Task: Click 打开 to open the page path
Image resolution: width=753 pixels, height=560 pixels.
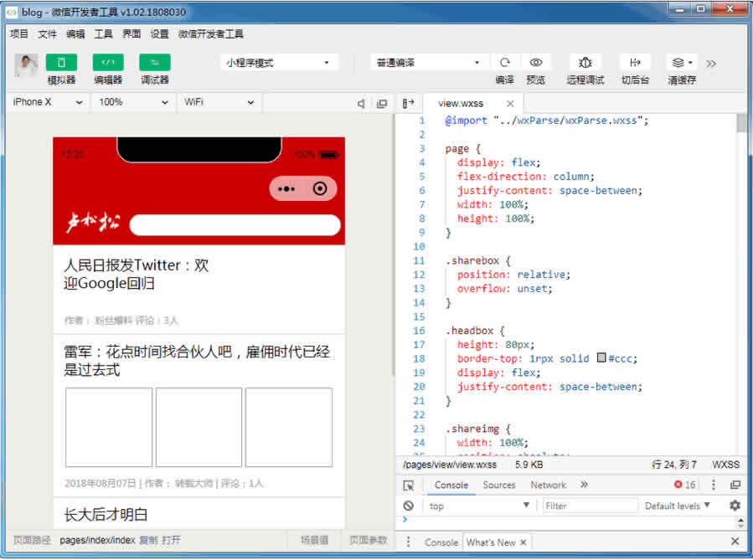Action: (171, 540)
